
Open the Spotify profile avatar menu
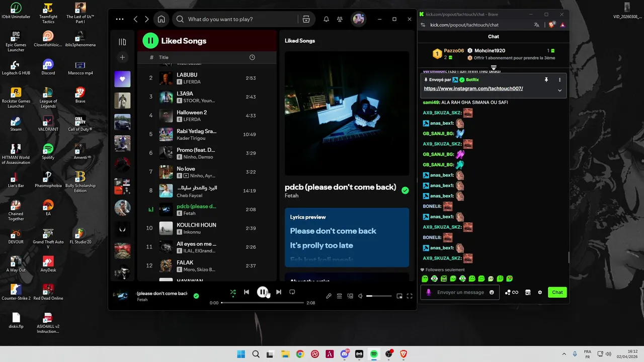pyautogui.click(x=358, y=19)
